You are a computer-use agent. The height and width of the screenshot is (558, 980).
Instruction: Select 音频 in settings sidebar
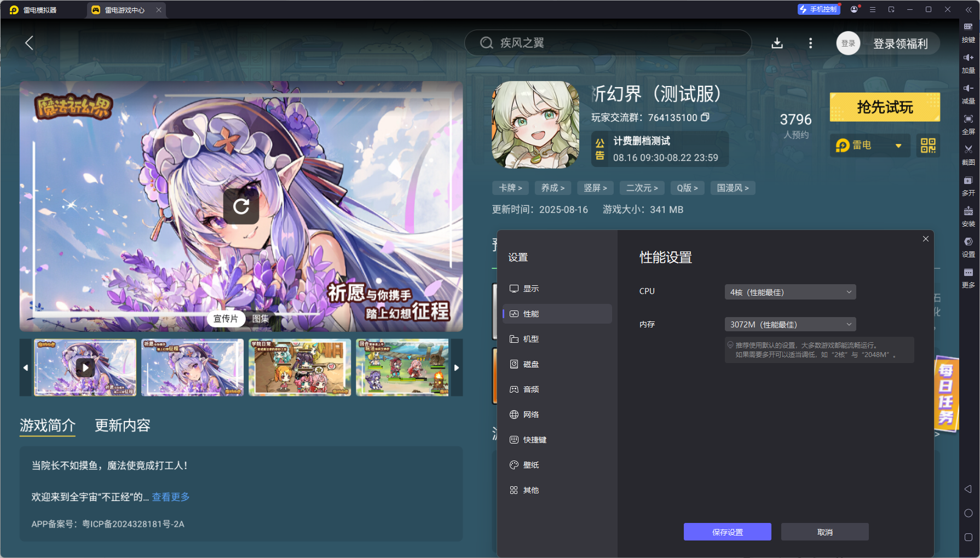click(557, 389)
